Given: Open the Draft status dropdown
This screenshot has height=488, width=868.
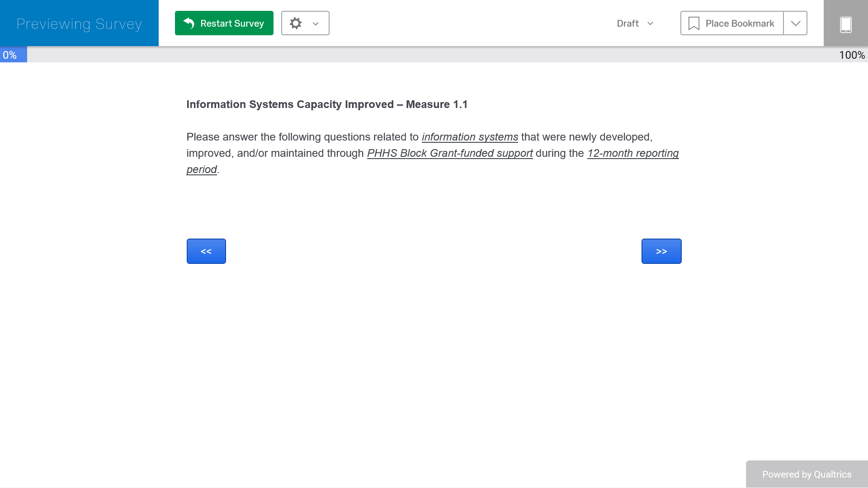Looking at the screenshot, I should (635, 23).
